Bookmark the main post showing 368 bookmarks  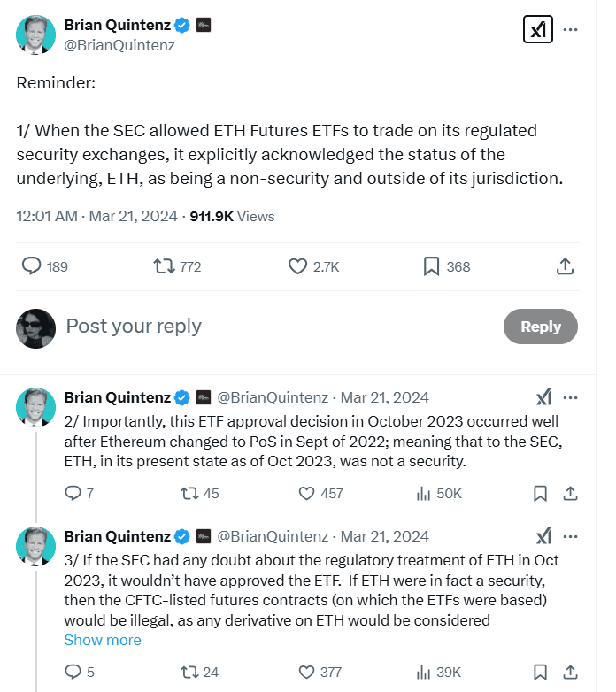click(432, 266)
